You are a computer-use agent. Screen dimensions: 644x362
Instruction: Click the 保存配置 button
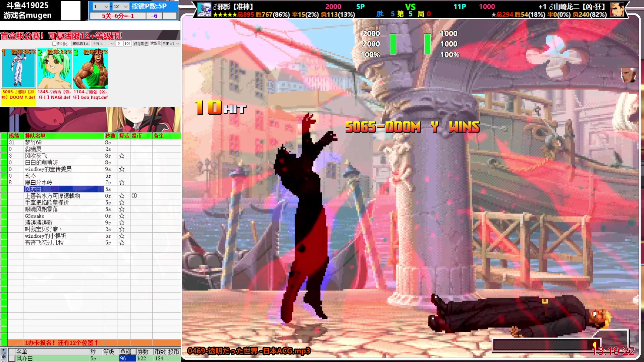(141, 44)
